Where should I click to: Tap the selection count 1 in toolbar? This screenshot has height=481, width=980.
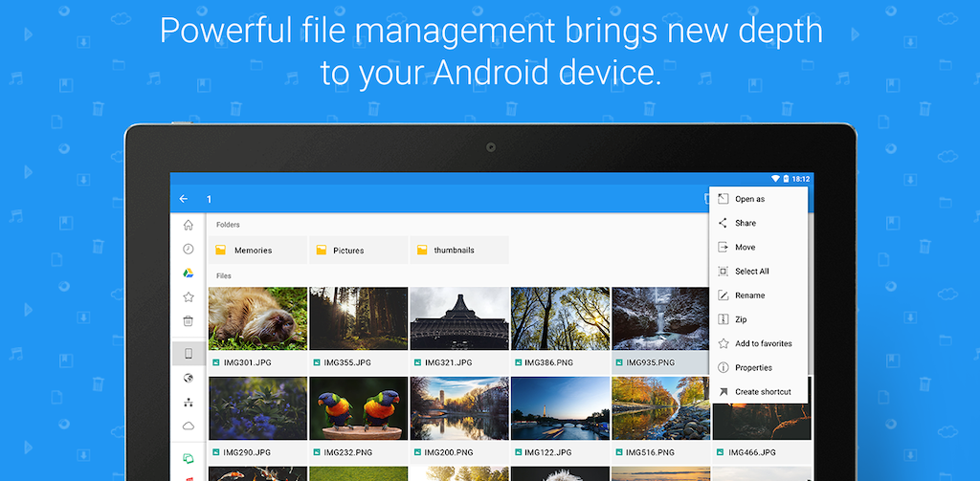pyautogui.click(x=210, y=199)
